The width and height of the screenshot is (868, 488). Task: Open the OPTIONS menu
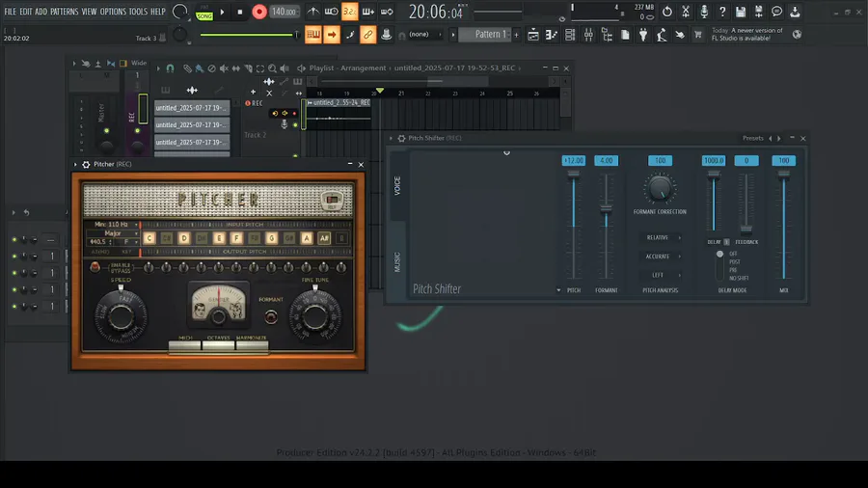coord(113,11)
